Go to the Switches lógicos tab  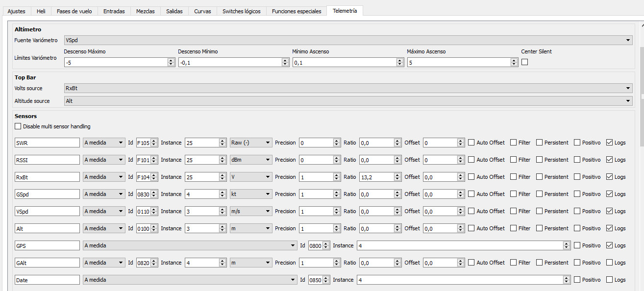(x=241, y=11)
